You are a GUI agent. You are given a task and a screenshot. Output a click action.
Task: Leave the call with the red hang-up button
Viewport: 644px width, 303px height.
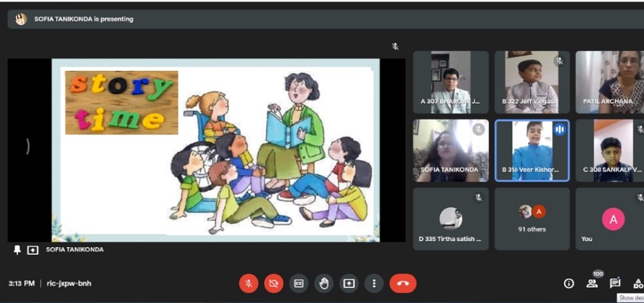pos(403,283)
